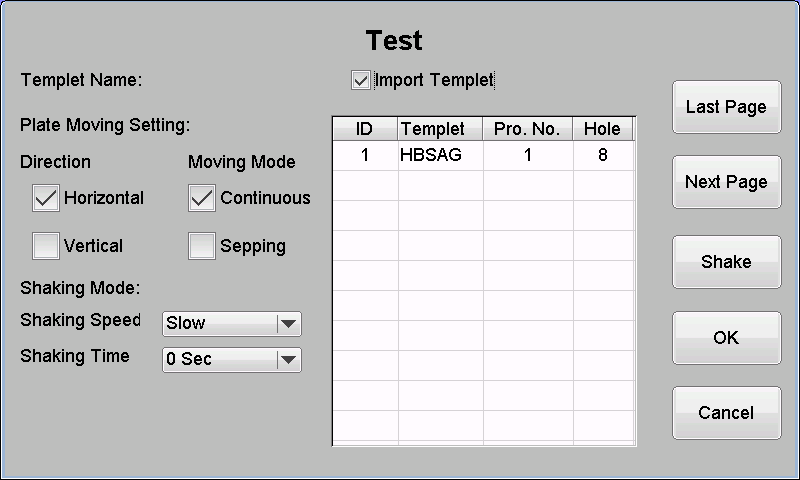This screenshot has width=800, height=480.
Task: Uncheck the Horizontal direction checkbox
Action: pyautogui.click(x=46, y=198)
